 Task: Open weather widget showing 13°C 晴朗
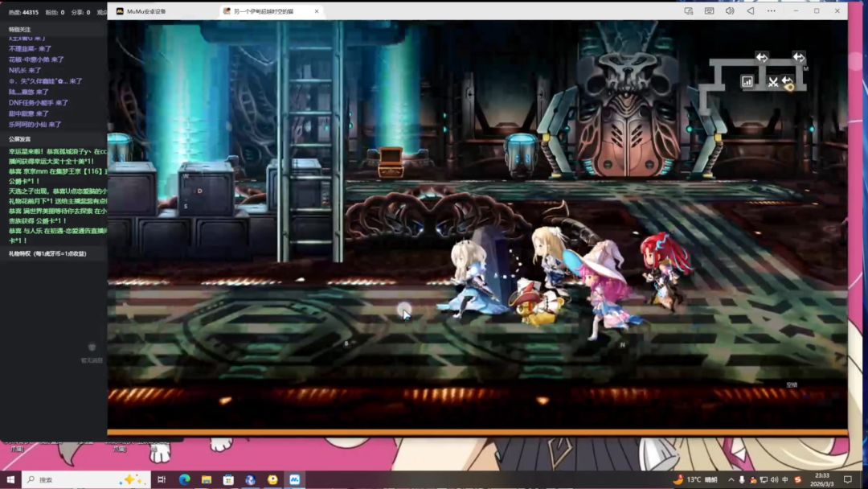(x=695, y=479)
